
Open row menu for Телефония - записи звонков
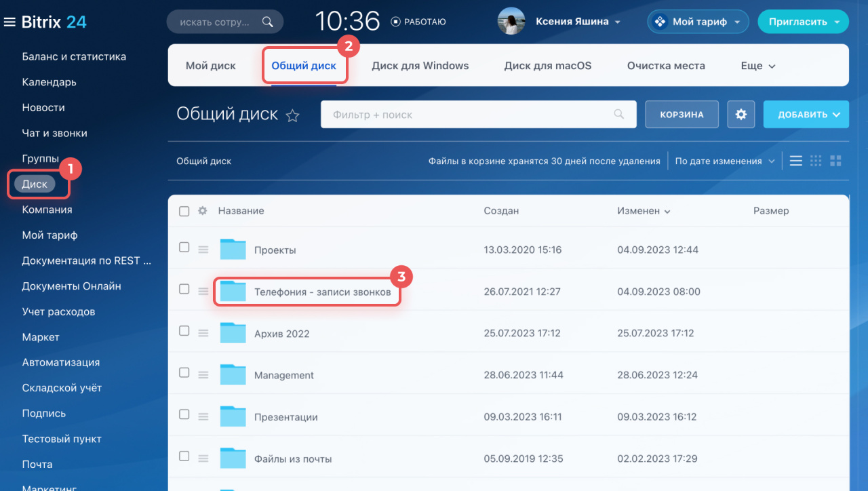(203, 292)
